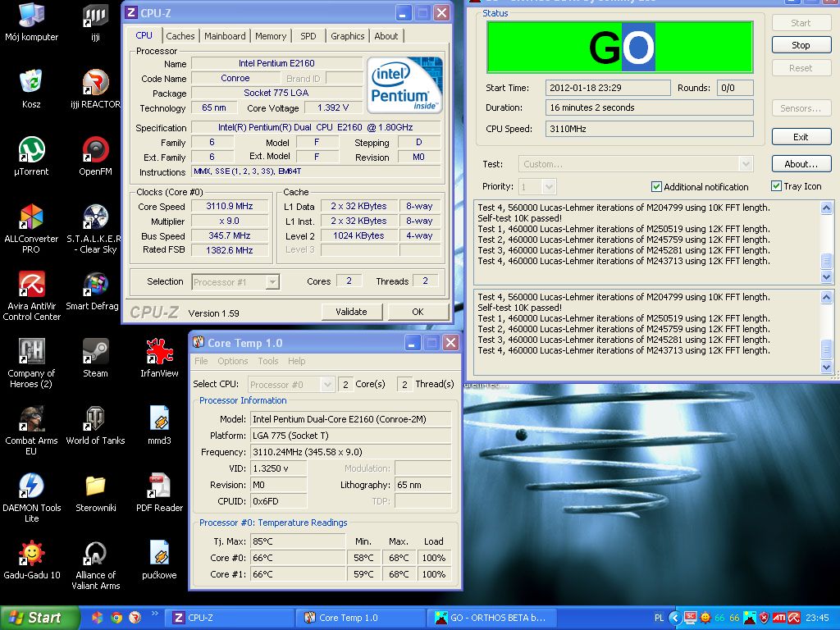Screen dimensions: 840x630
Task: Expand hidden quick launch items chevron
Action: (x=155, y=614)
